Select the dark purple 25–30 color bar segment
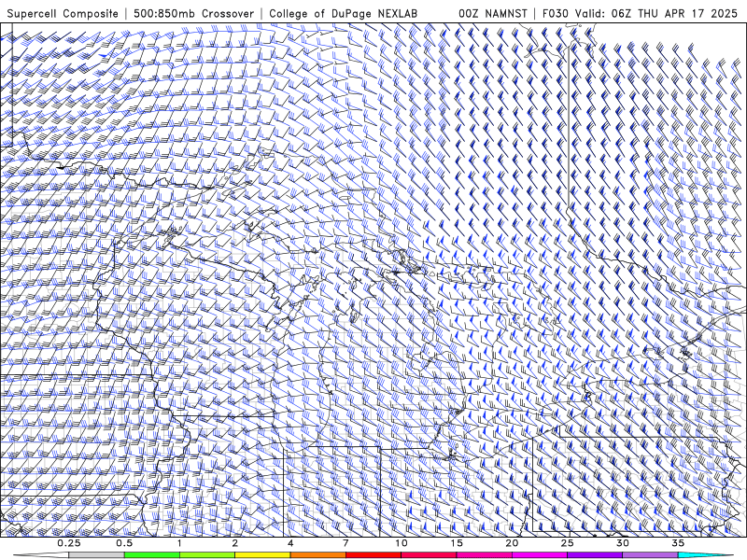The height and width of the screenshot is (560, 747). click(595, 555)
